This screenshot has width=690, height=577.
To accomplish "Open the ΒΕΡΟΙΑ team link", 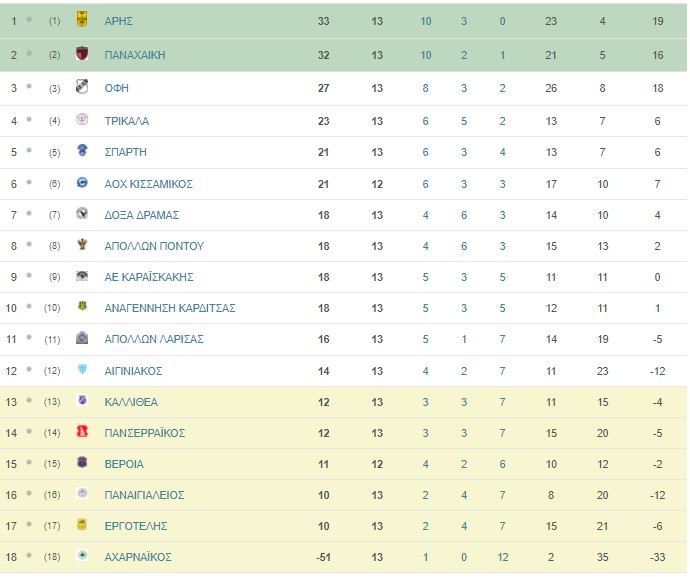I will click(x=124, y=464).
